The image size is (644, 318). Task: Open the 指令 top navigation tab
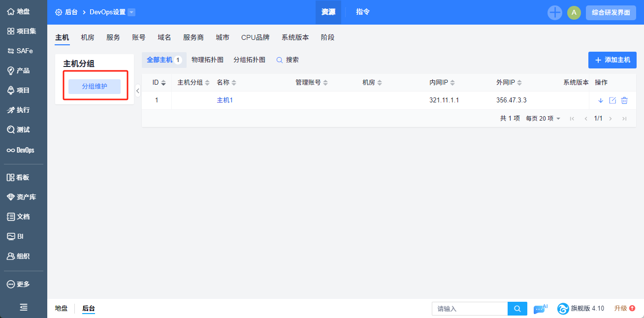tap(363, 12)
